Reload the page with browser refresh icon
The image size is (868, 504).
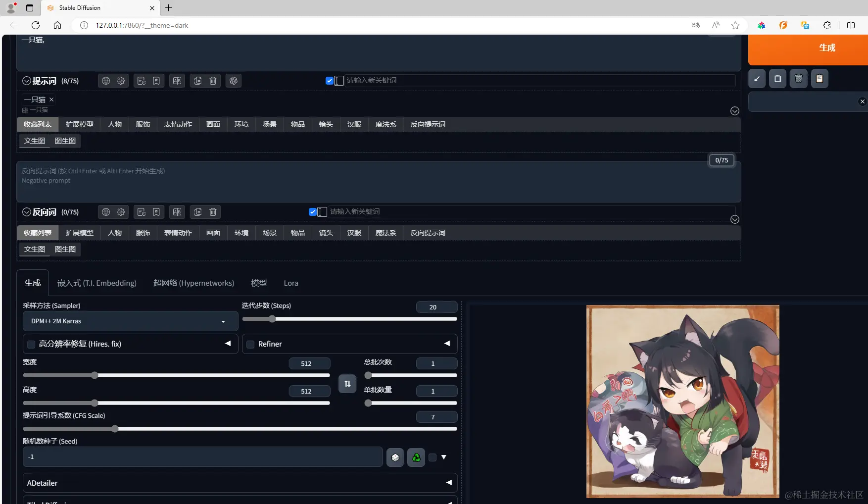(x=36, y=25)
